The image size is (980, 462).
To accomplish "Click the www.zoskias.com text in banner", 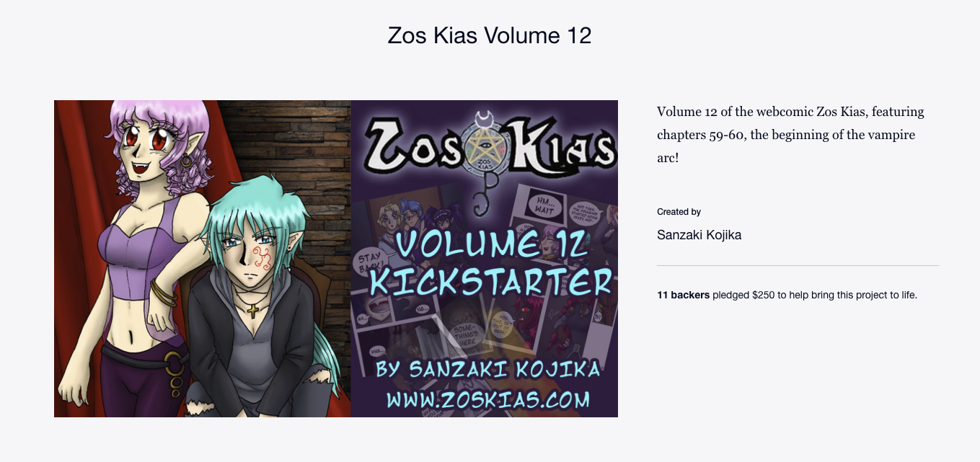I will 488,399.
